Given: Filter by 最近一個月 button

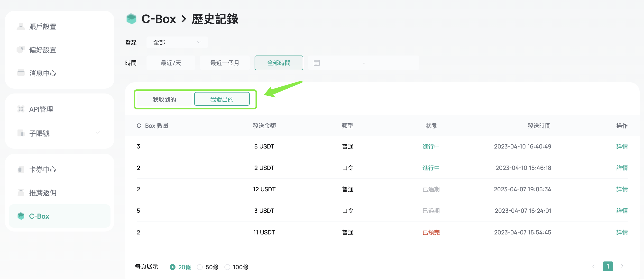Looking at the screenshot, I should [224, 63].
